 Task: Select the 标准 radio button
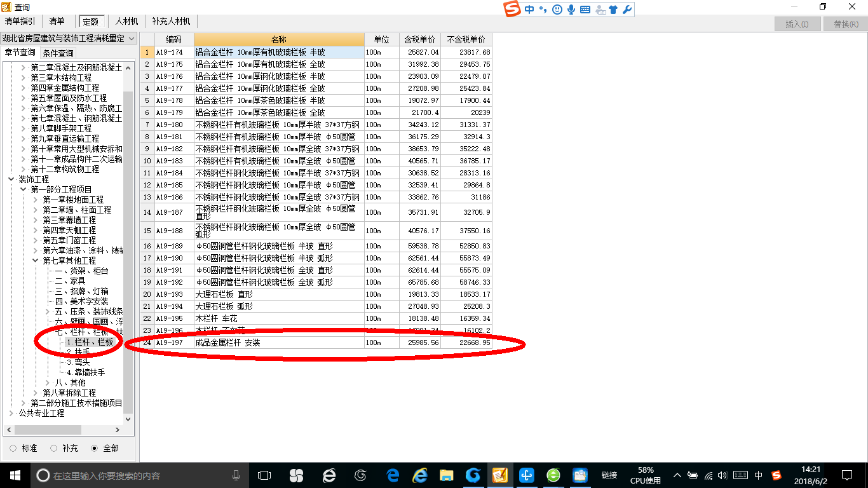click(13, 448)
